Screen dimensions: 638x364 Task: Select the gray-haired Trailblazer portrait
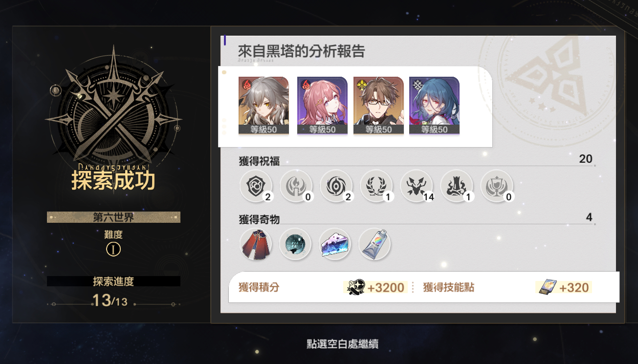click(264, 106)
